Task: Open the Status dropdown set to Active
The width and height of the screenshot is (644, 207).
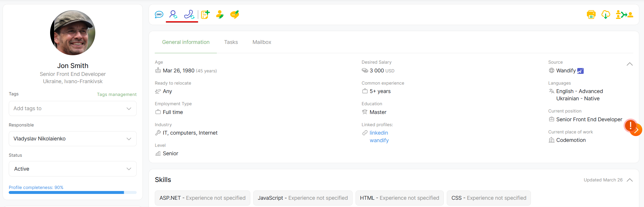Action: 73,169
